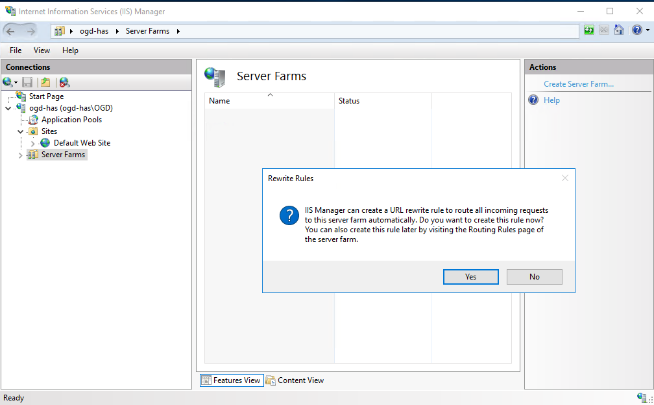Select Server Farms tree node
Image resolution: width=654 pixels, height=405 pixels.
click(x=63, y=155)
